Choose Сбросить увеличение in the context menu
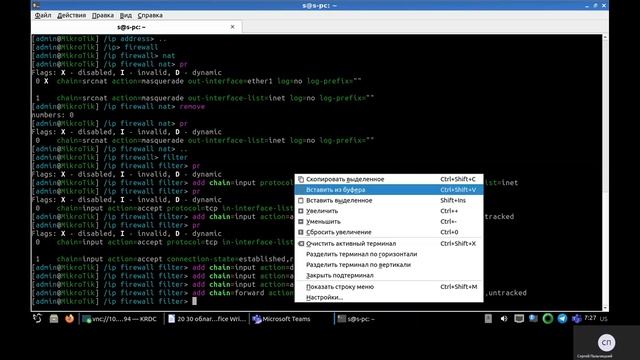The image size is (640, 360). click(389, 232)
